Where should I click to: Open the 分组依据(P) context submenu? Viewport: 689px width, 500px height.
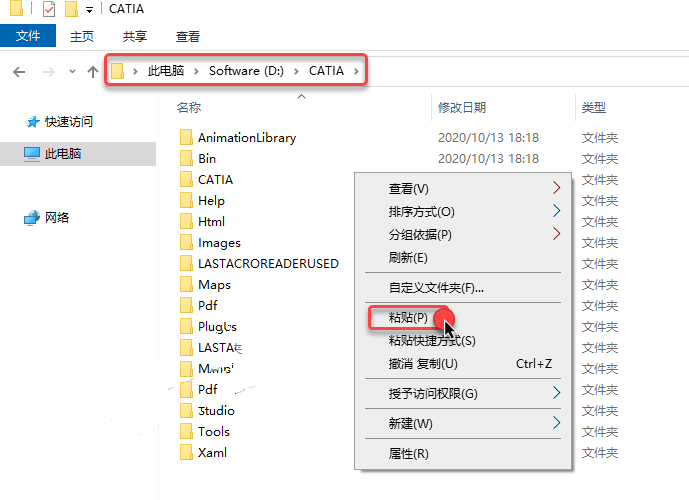[x=463, y=235]
